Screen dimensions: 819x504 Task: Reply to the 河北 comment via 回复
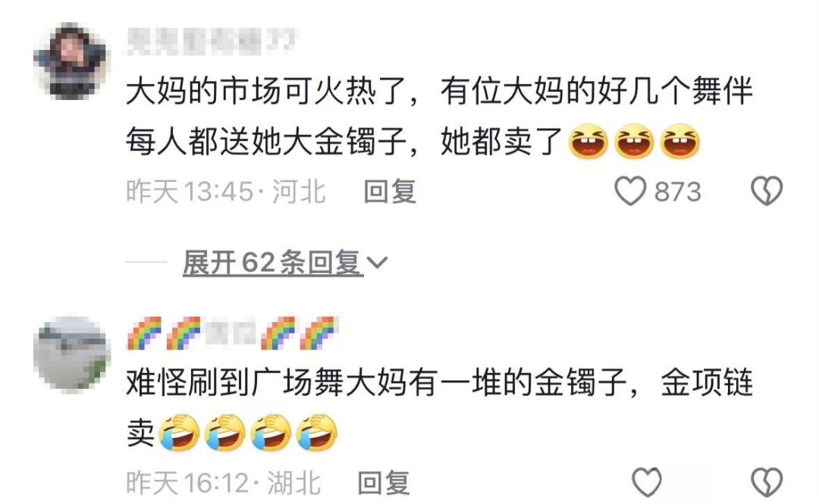[390, 191]
